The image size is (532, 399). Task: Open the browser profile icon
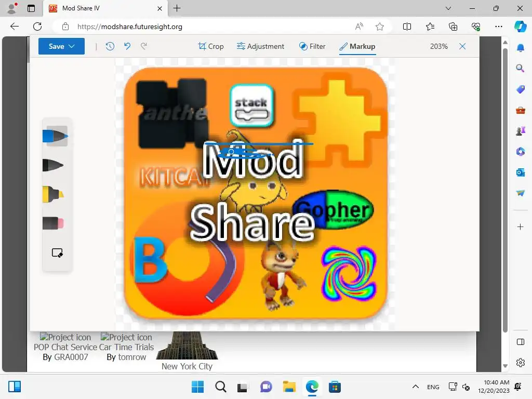12,8
